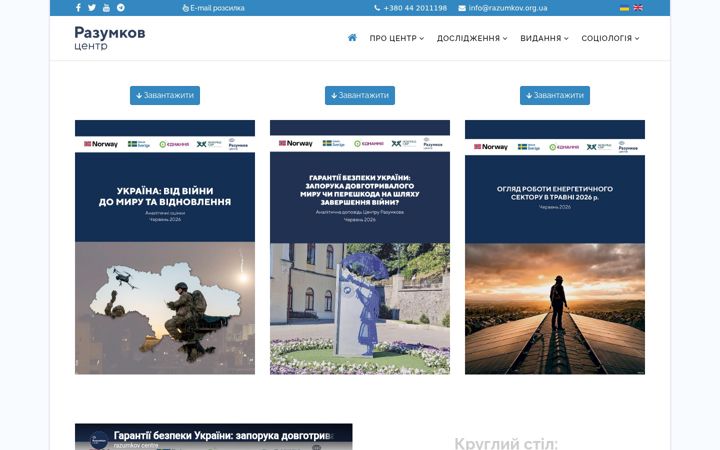Download 'Гарантії безпеки України' report
This screenshot has height=450, width=720.
point(360,96)
